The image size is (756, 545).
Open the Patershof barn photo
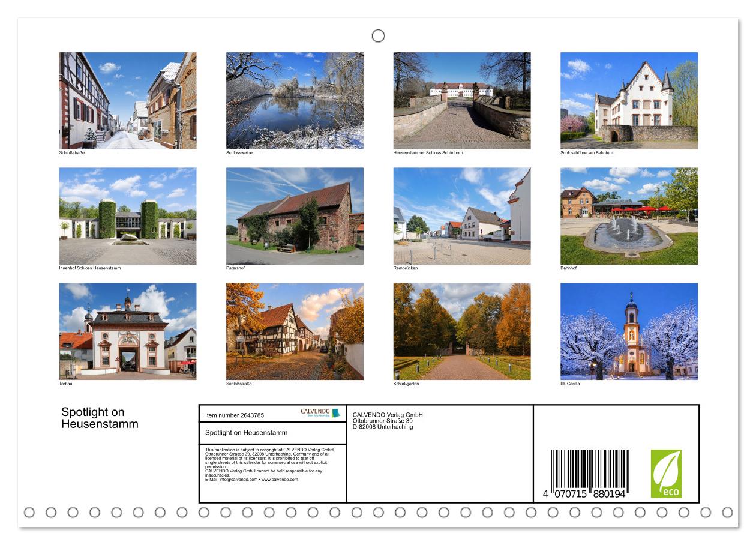pos(295,216)
